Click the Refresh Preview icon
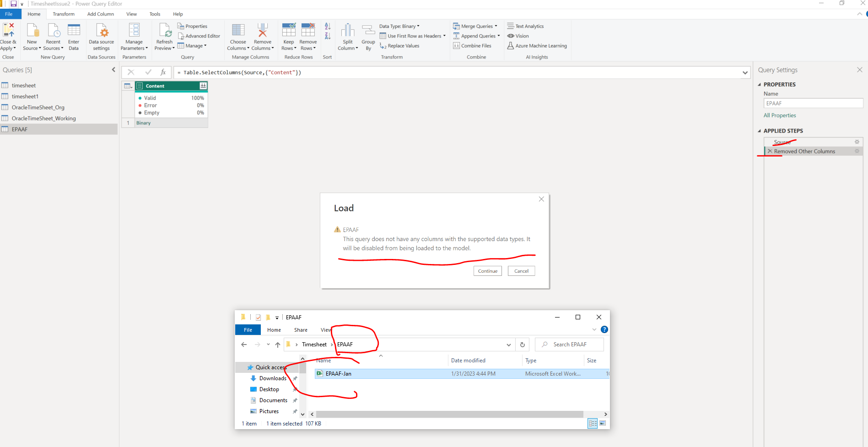 tap(165, 31)
